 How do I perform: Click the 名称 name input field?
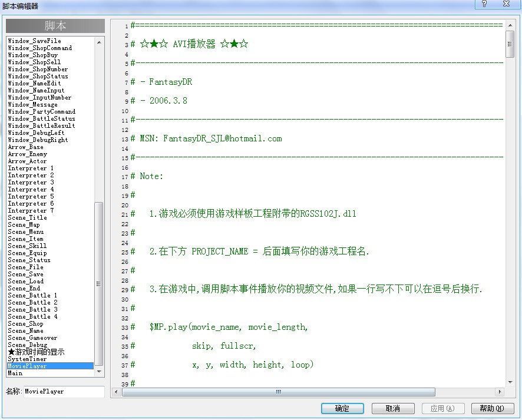(64, 391)
